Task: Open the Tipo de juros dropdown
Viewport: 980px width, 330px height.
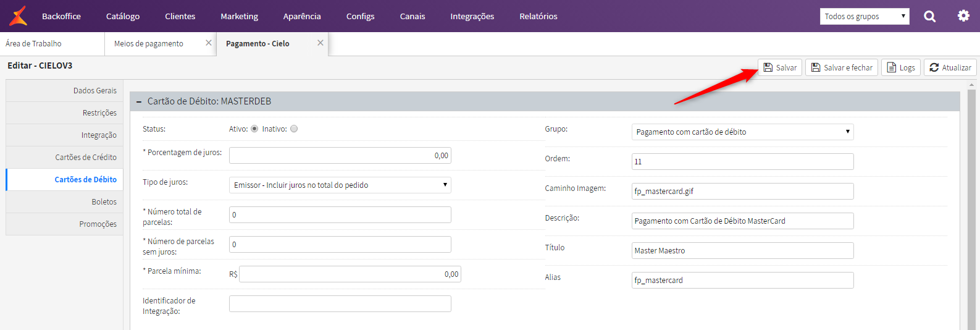Action: coord(340,185)
